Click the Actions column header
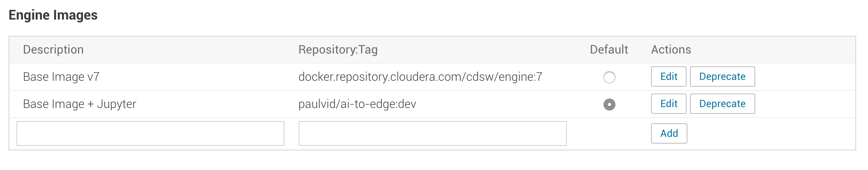The height and width of the screenshot is (170, 868). tap(671, 50)
